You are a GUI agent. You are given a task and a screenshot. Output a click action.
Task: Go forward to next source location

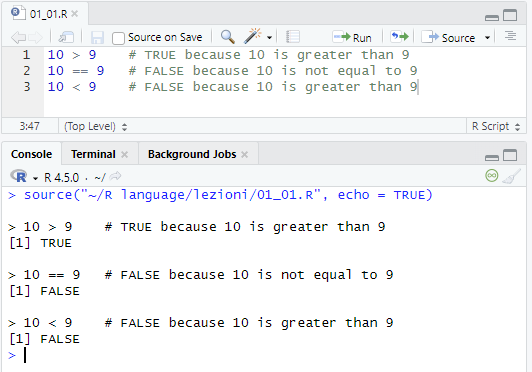click(36, 37)
